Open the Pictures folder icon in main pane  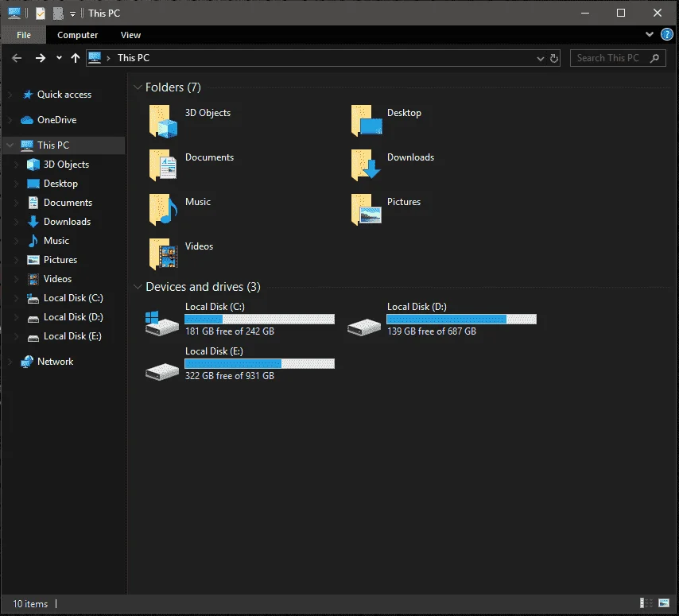click(367, 210)
